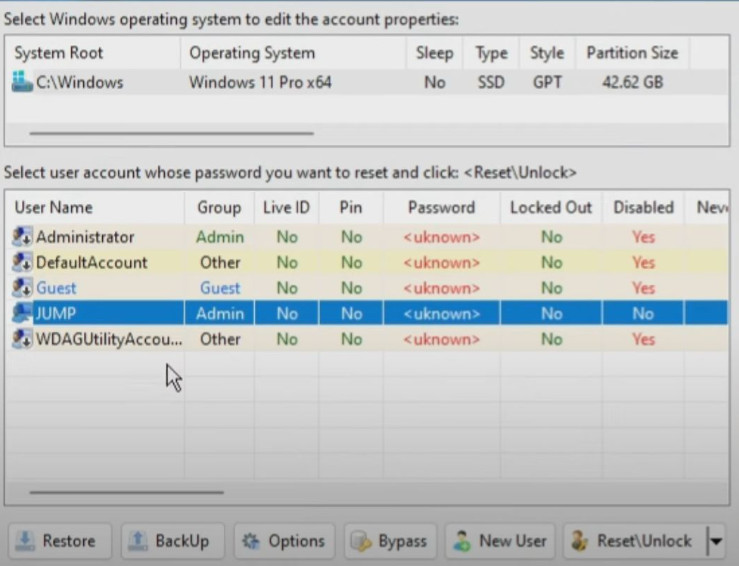Click the Bypass button

click(x=390, y=541)
